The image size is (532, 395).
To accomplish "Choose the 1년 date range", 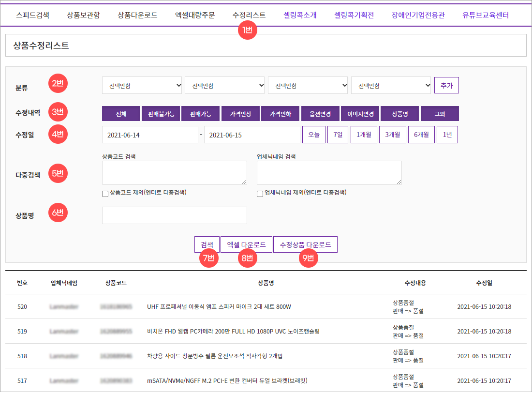I will (x=447, y=135).
